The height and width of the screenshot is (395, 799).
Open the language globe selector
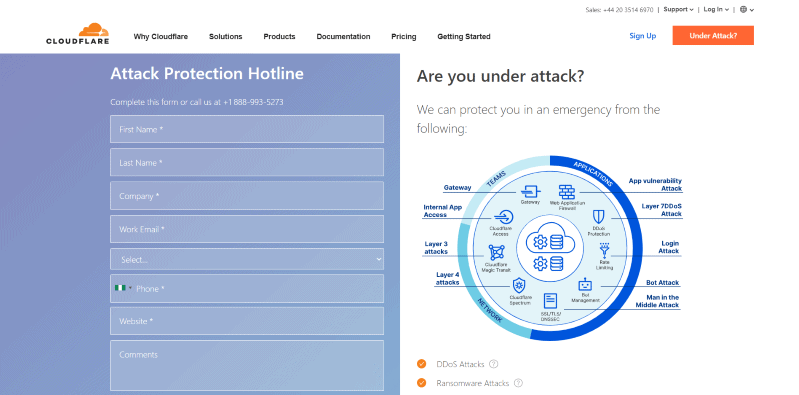coord(747,9)
